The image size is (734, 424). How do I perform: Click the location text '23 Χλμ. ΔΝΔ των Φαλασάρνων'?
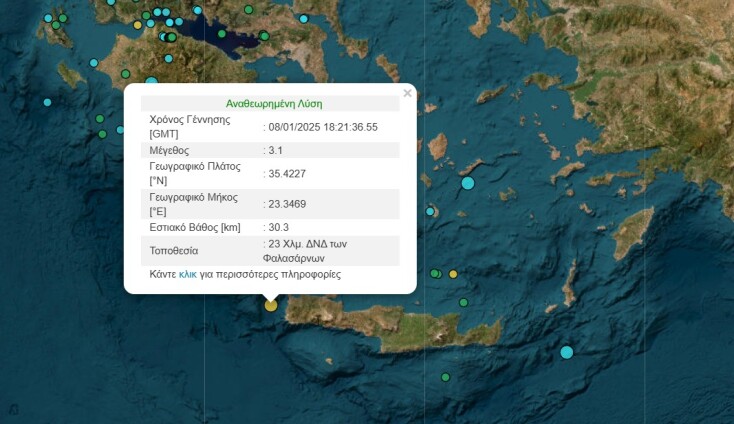(x=310, y=250)
